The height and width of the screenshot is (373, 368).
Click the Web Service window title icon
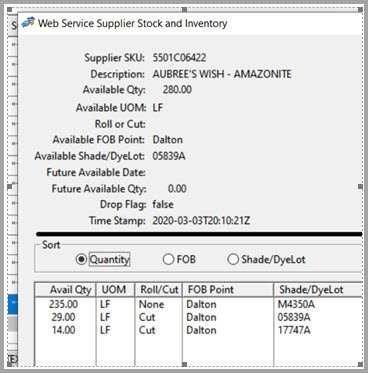28,23
